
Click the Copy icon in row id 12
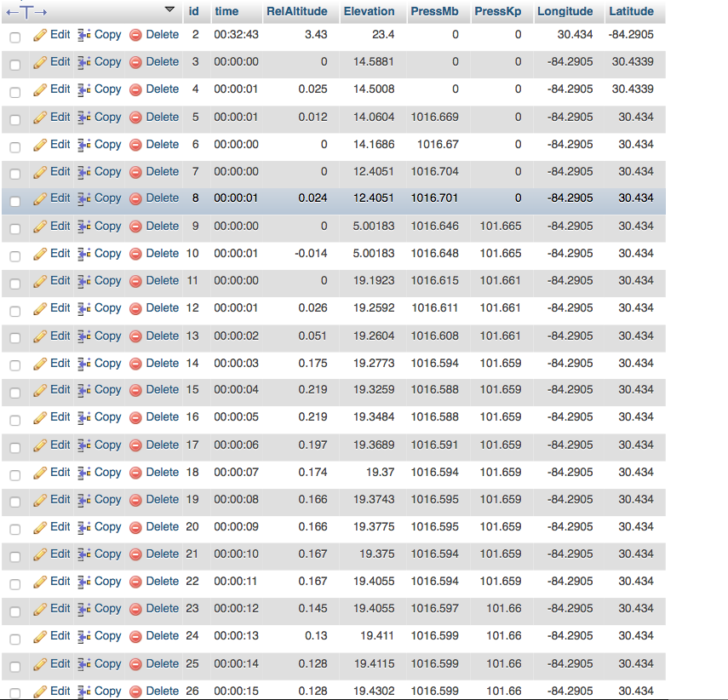(x=83, y=308)
